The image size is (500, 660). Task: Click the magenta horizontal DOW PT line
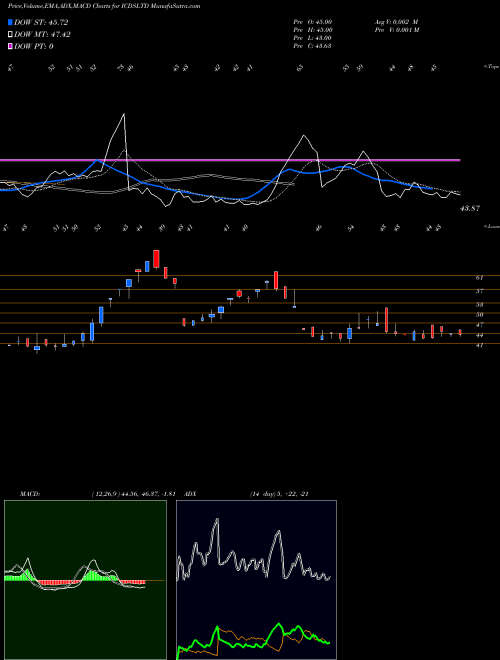pyautogui.click(x=230, y=160)
